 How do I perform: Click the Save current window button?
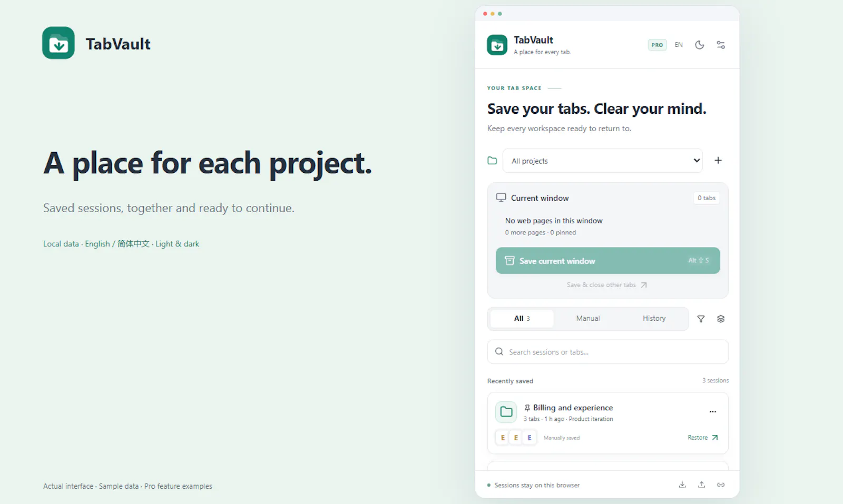pos(607,261)
